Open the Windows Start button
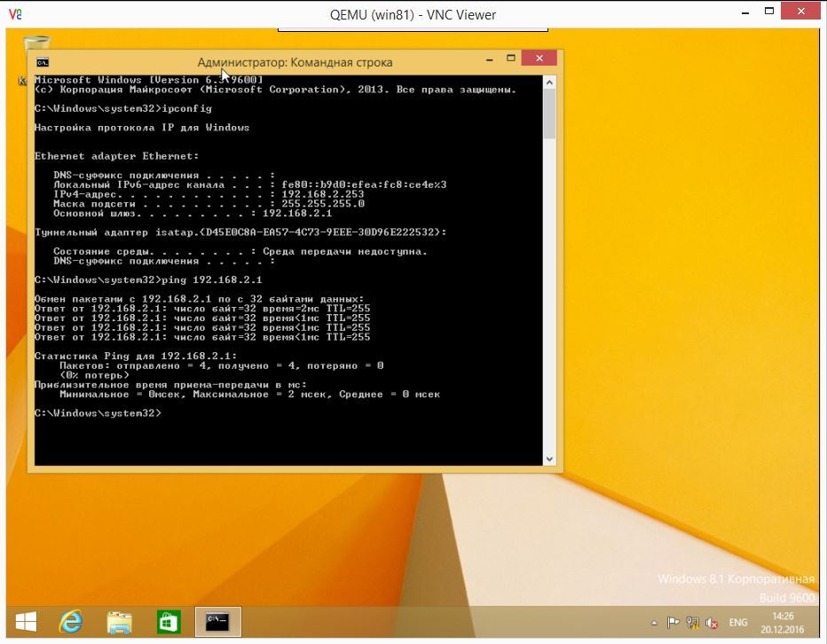 [26, 622]
